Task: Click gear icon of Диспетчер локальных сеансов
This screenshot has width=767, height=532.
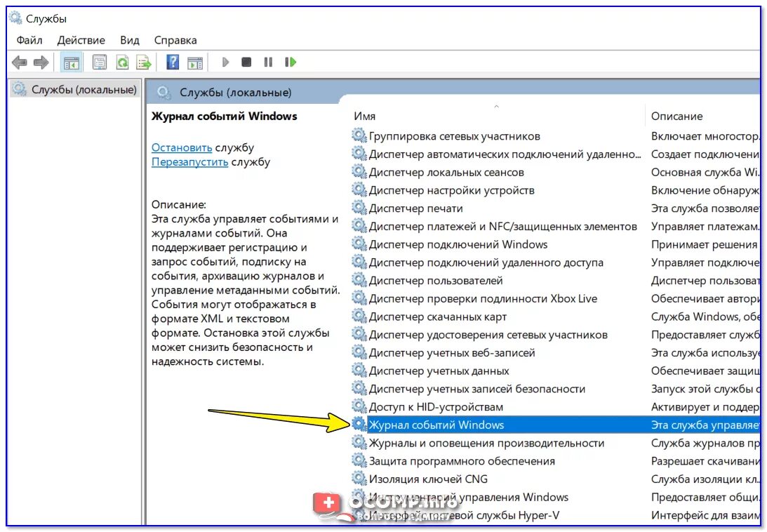Action: 359,171
